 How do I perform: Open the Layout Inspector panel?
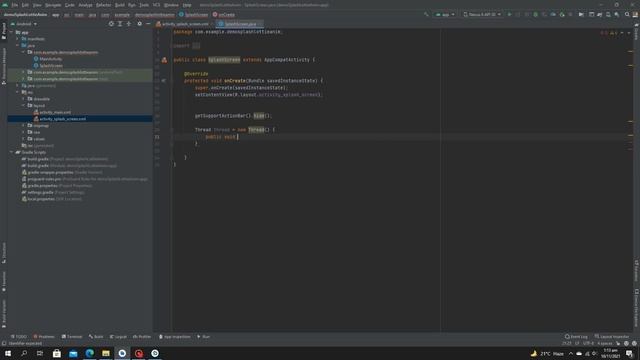612,337
